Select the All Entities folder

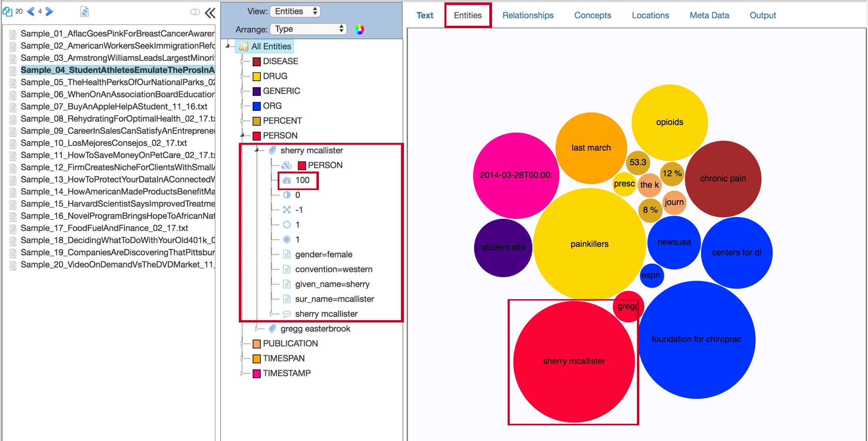click(270, 46)
